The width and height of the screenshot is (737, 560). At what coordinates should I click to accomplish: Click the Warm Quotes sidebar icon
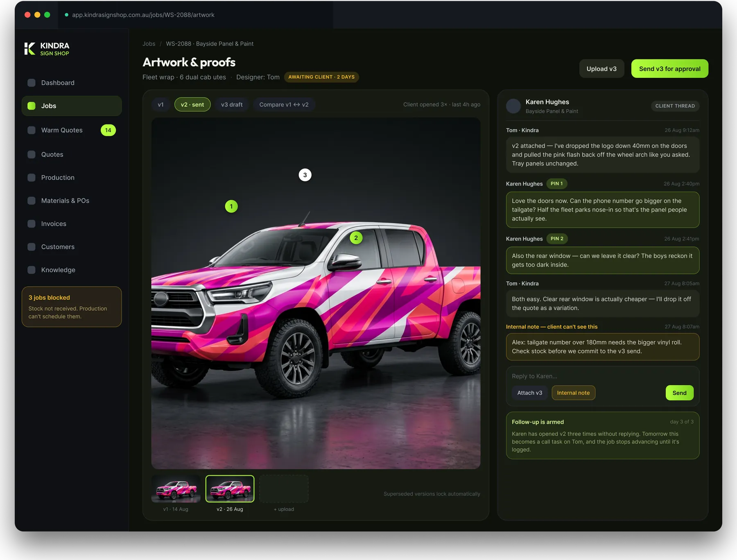click(32, 130)
